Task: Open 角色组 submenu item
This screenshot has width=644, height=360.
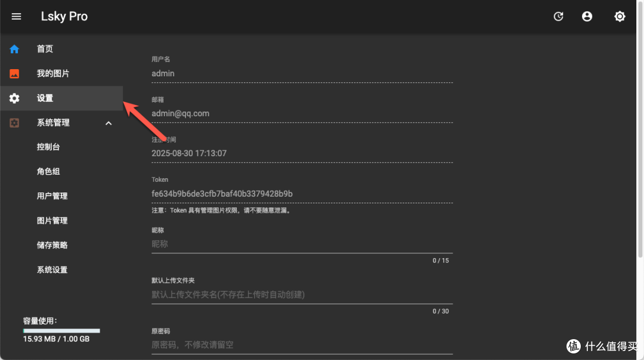Action: coord(48,172)
